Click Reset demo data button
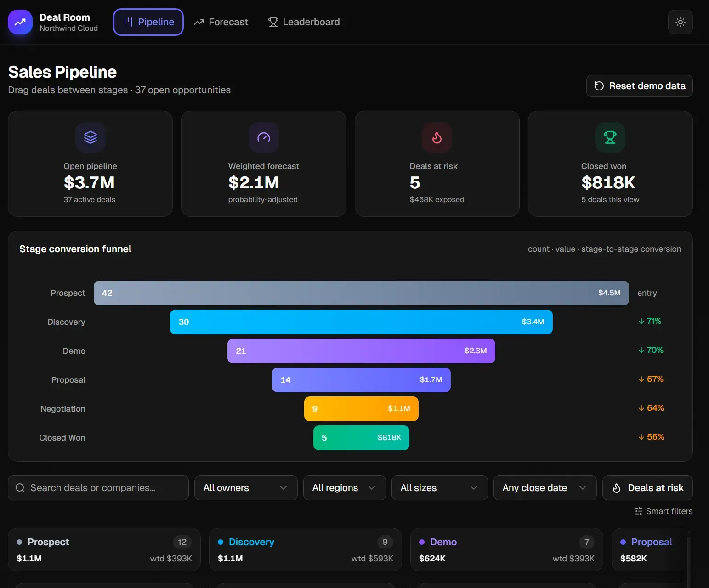The width and height of the screenshot is (709, 588). click(639, 86)
